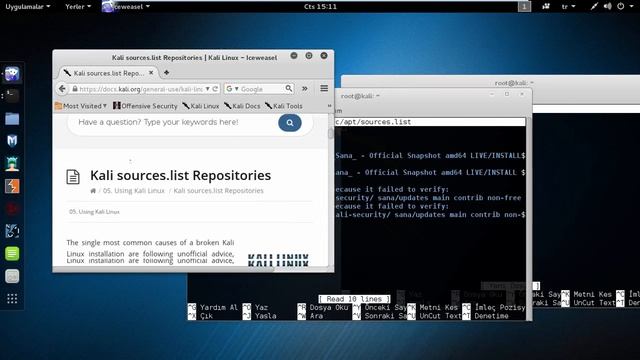Open the green notes dock icon
Image resolution: width=640 pixels, height=360 pixels.
[12, 253]
